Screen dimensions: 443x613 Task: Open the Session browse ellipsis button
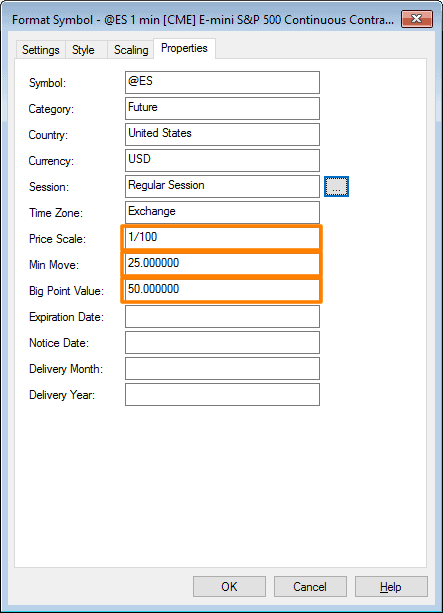coord(336,186)
